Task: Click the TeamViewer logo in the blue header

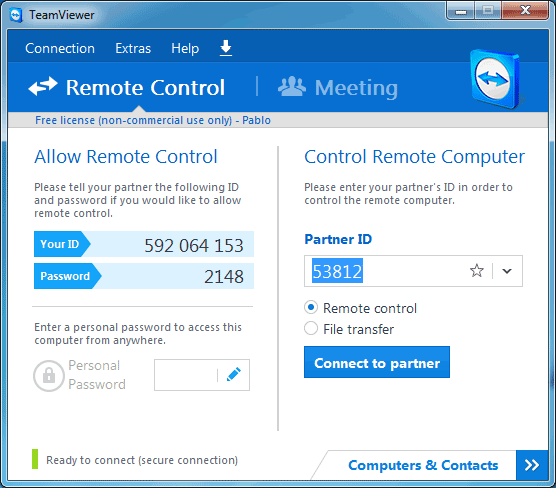Action: 495,79
